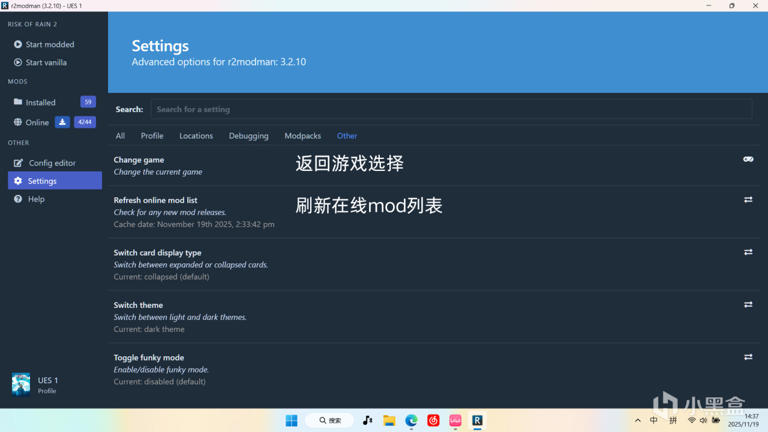Click the 'Current: dark theme' text
This screenshot has height=432, width=768.
coord(149,329)
